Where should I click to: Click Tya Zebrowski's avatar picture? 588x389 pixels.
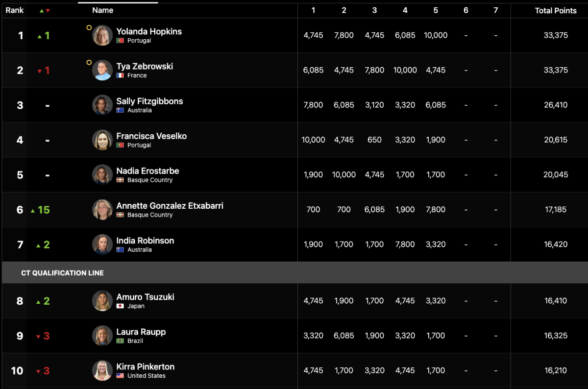pos(102,70)
